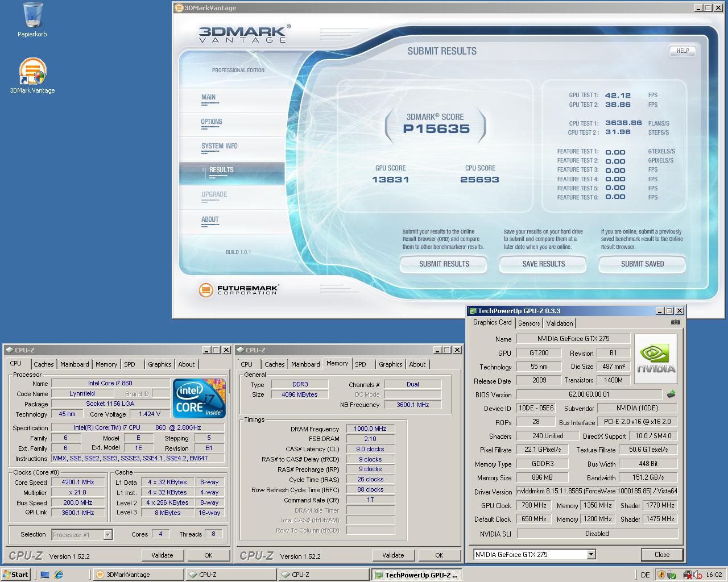
Task: Click the CPU score value 25693
Action: pos(479,180)
